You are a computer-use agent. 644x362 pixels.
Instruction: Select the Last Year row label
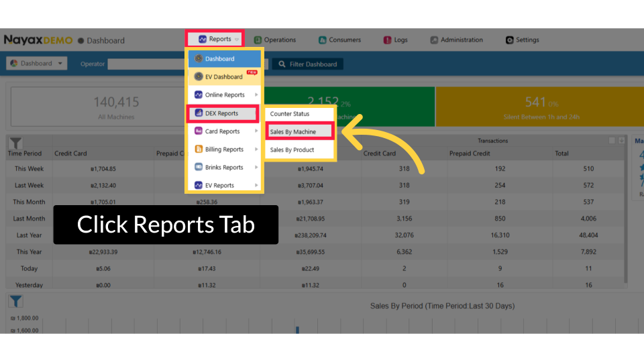click(x=29, y=235)
